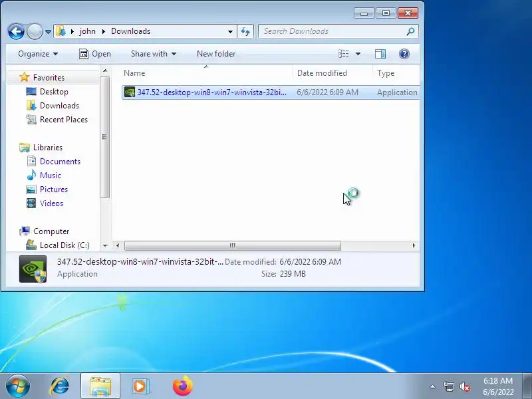Create a New folder
Image resolution: width=532 pixels, height=399 pixels.
(x=216, y=54)
